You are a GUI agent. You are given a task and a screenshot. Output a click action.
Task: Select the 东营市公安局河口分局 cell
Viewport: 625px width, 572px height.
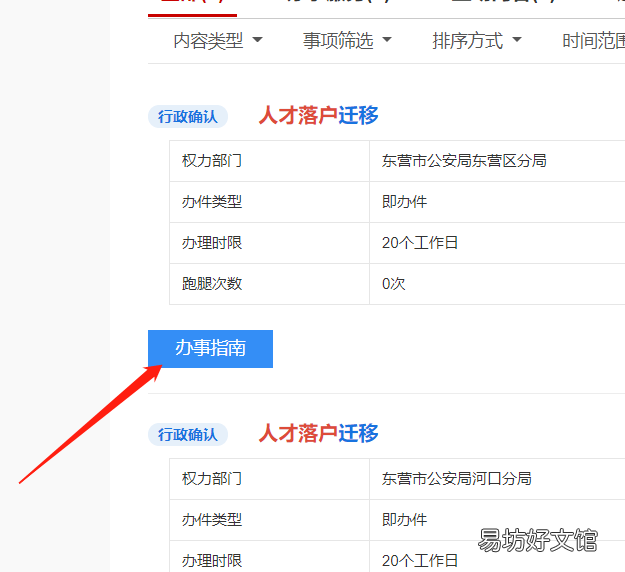point(497,479)
